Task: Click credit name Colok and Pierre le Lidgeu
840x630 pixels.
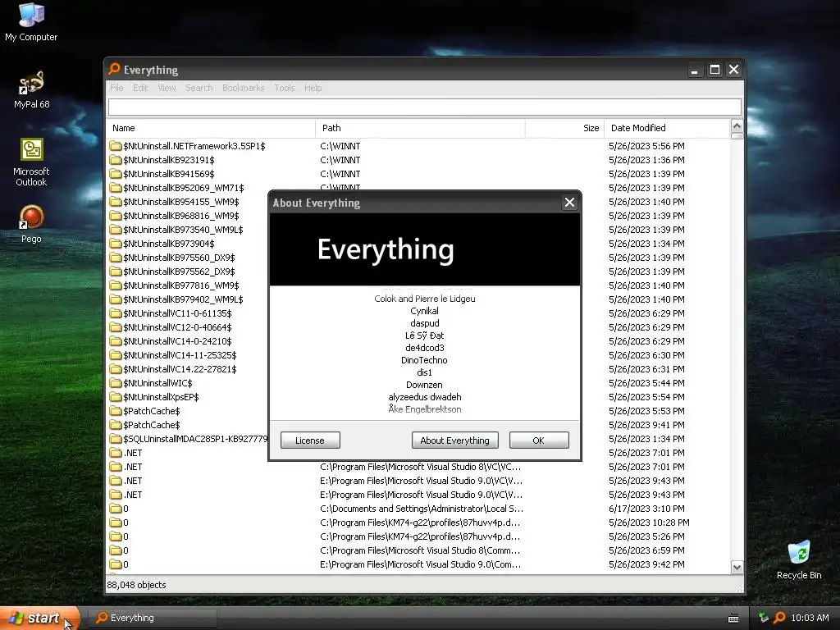Action: [x=425, y=299]
